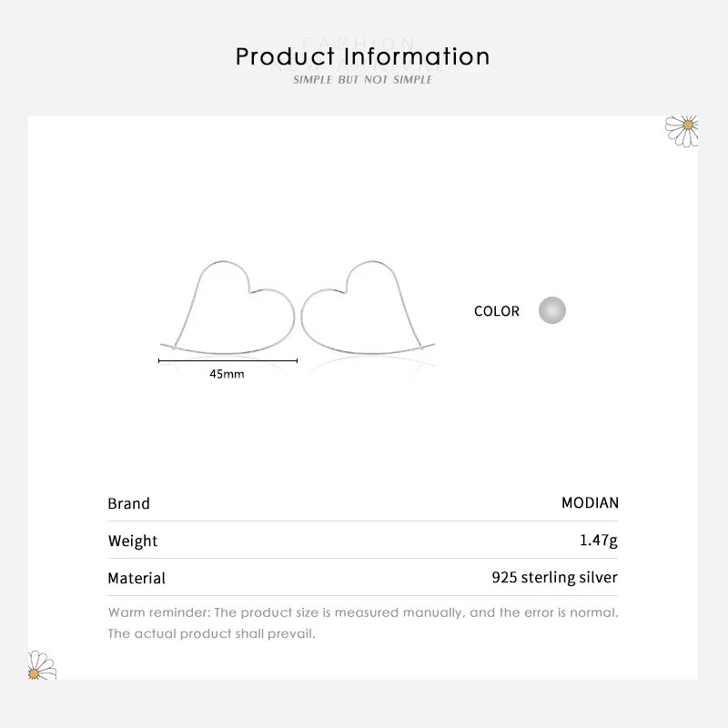Click the COLOR label text

tap(497, 311)
